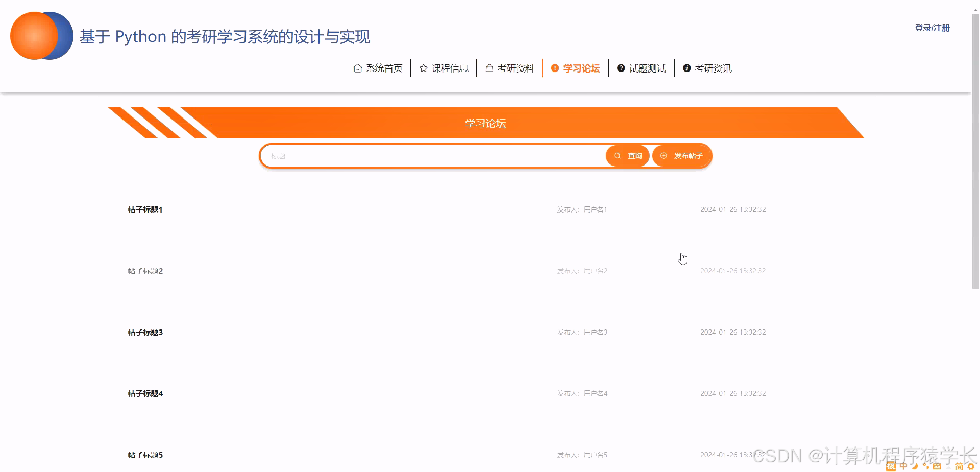Image resolution: width=980 pixels, height=472 pixels.
Task: Click the bag icon beside 考研资料
Action: click(489, 68)
